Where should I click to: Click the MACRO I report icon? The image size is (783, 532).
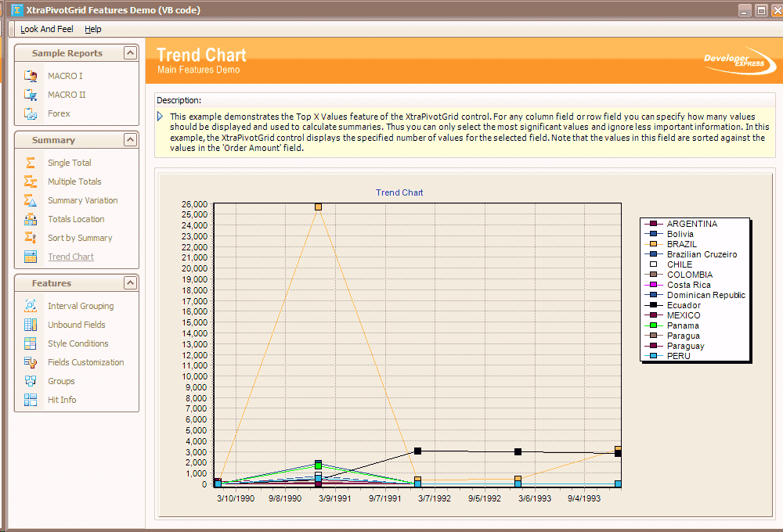click(x=31, y=76)
